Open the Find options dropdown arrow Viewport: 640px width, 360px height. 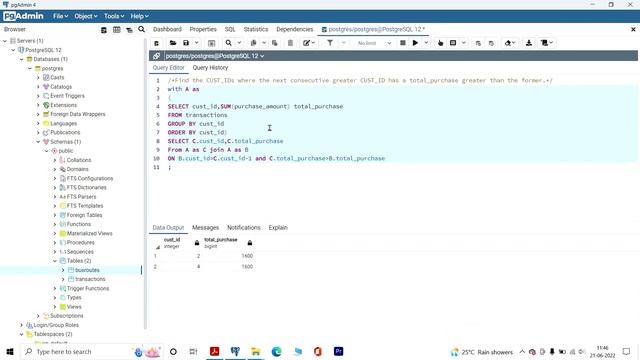click(239, 43)
